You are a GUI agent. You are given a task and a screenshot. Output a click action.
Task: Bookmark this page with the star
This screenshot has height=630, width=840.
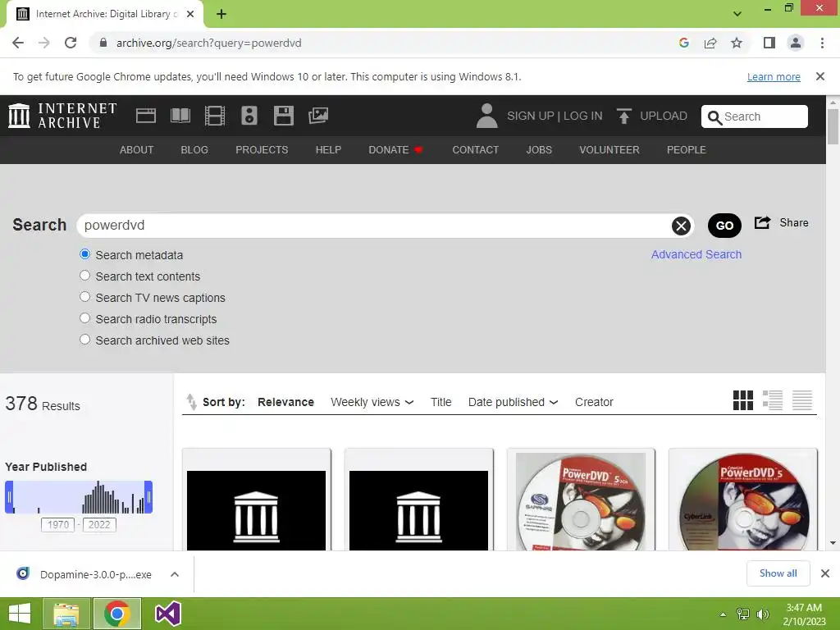coord(737,43)
